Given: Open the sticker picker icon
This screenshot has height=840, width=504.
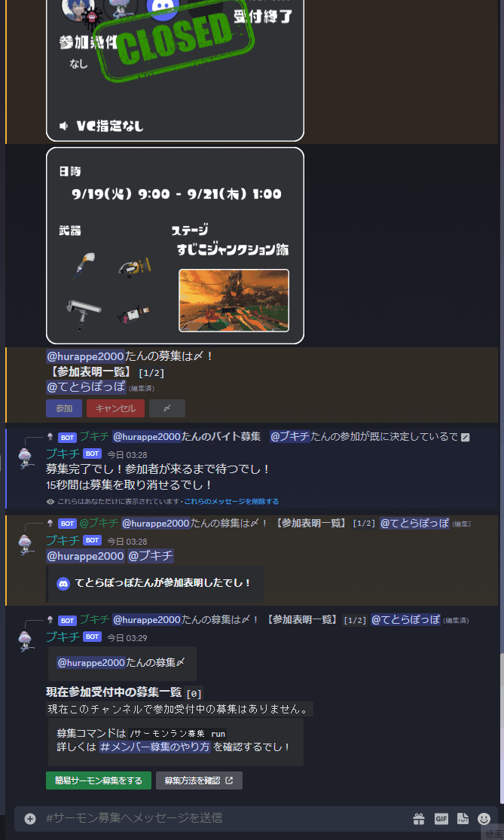Looking at the screenshot, I should (x=463, y=819).
